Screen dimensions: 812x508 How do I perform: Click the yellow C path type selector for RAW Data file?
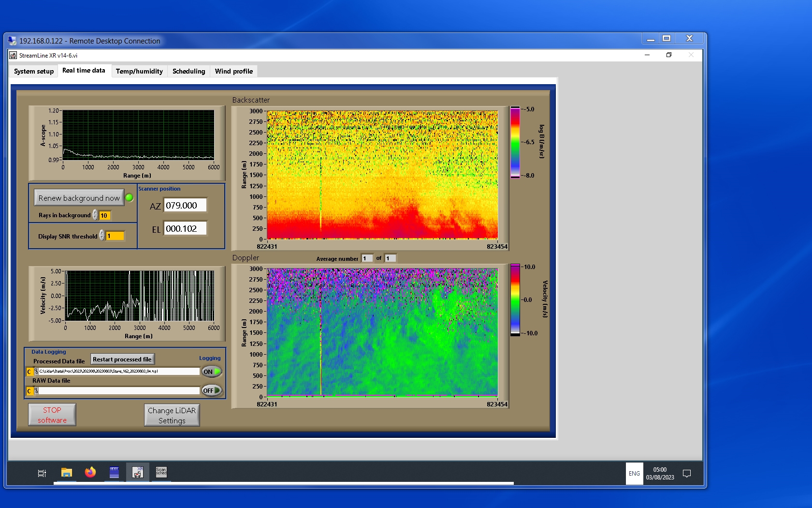coord(29,391)
